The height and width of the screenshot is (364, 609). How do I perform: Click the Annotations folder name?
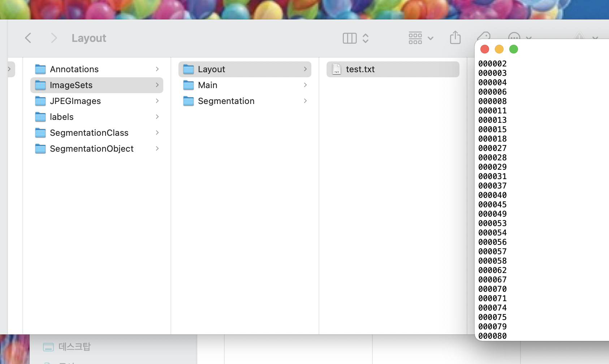pyautogui.click(x=74, y=69)
